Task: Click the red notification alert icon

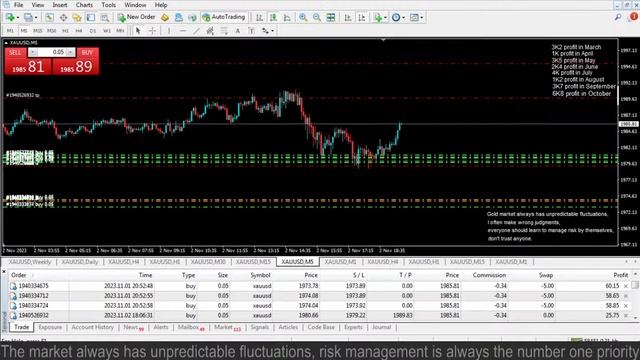Action: coord(634,17)
